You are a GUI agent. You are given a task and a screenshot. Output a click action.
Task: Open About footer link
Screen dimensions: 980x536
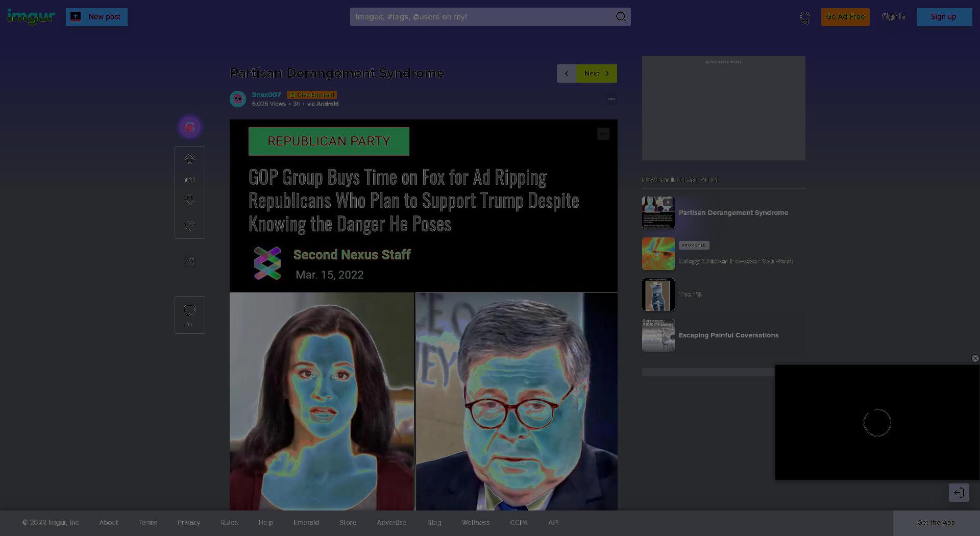click(109, 523)
